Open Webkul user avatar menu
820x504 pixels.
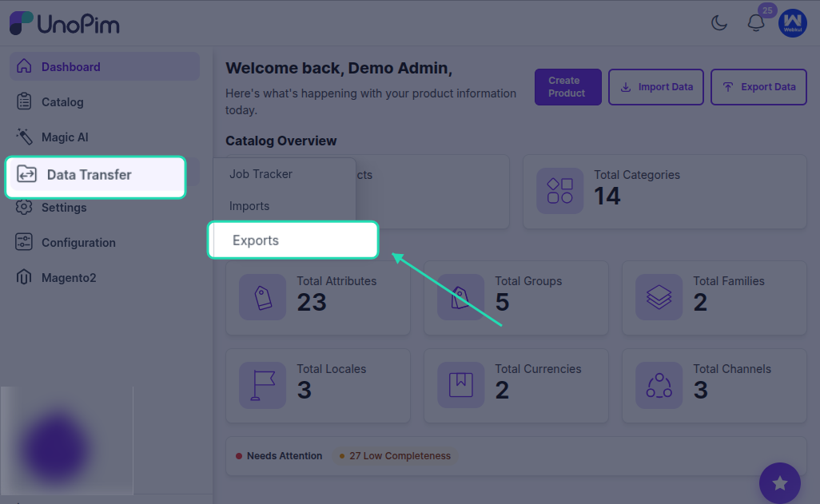click(x=792, y=23)
